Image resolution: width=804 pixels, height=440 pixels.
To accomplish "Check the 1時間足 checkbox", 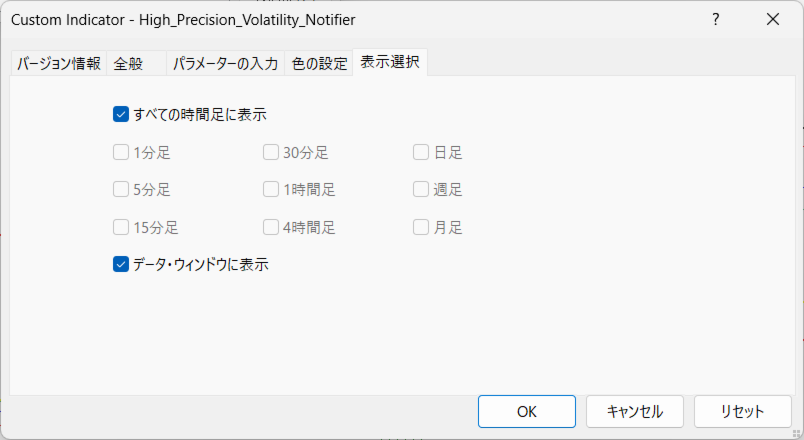I will 271,189.
